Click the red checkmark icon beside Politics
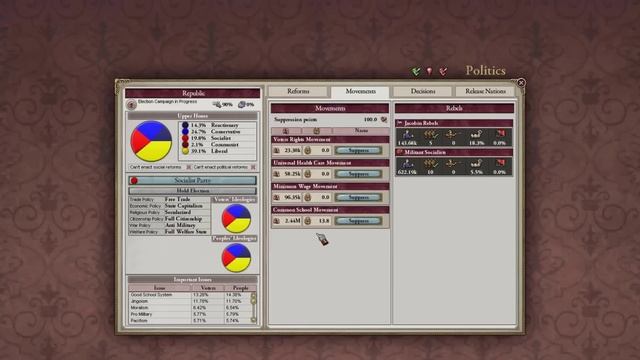This screenshot has height=360, width=640. click(x=443, y=71)
